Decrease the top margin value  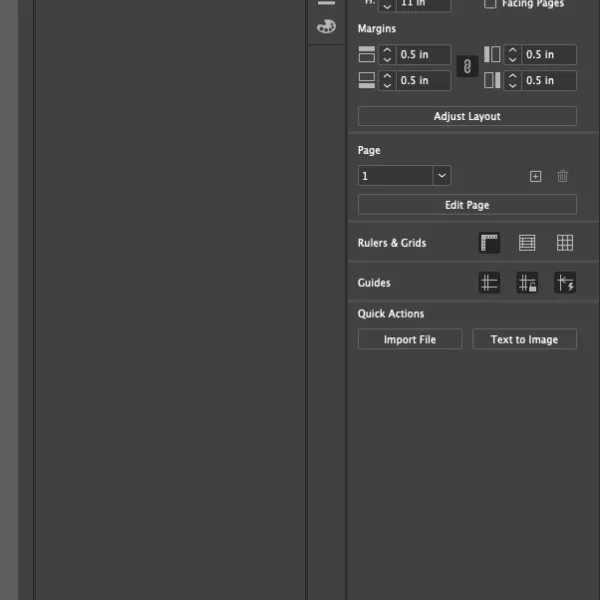click(387, 59)
